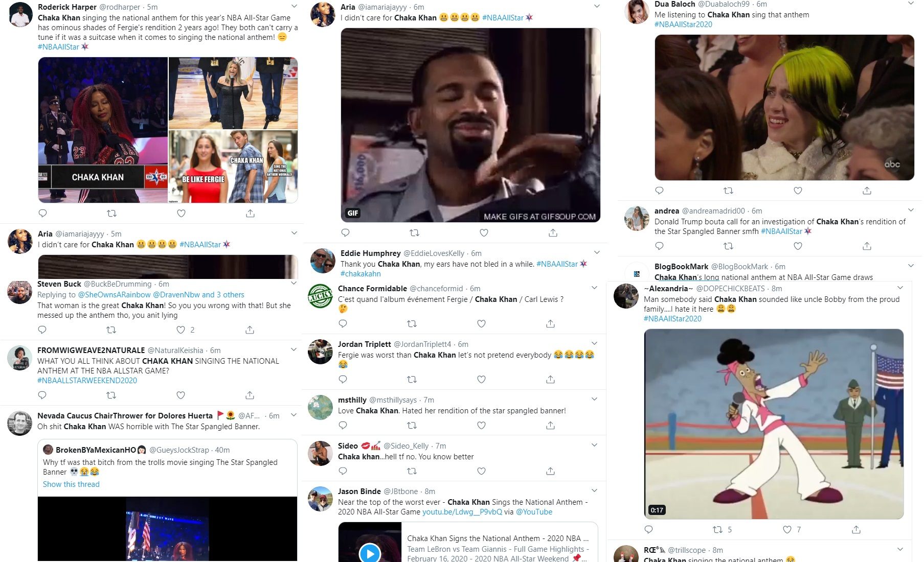Retweet Roderick Harper's tweet
Screen dimensions: 924x562
coord(111,213)
